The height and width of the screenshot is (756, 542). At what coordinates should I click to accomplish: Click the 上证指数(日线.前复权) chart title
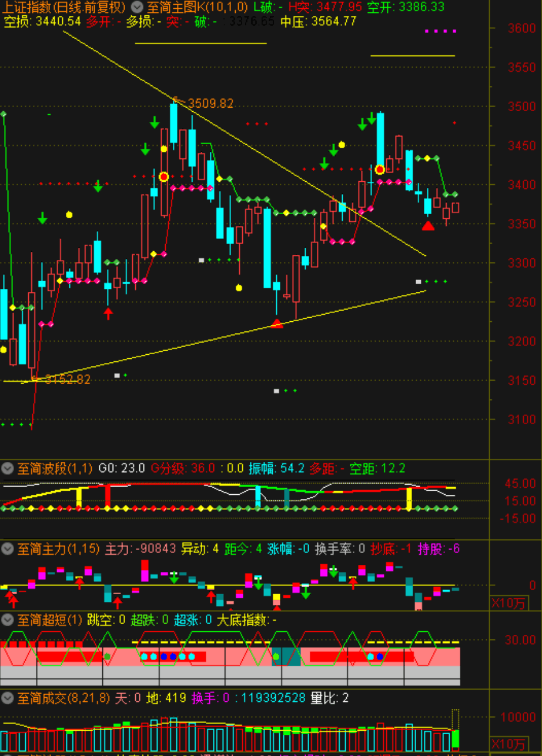tap(65, 7)
